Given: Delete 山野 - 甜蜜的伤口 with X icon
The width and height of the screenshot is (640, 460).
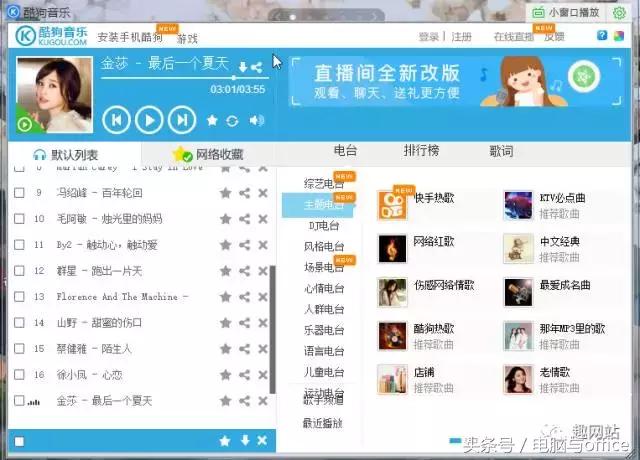Looking at the screenshot, I should [x=263, y=323].
